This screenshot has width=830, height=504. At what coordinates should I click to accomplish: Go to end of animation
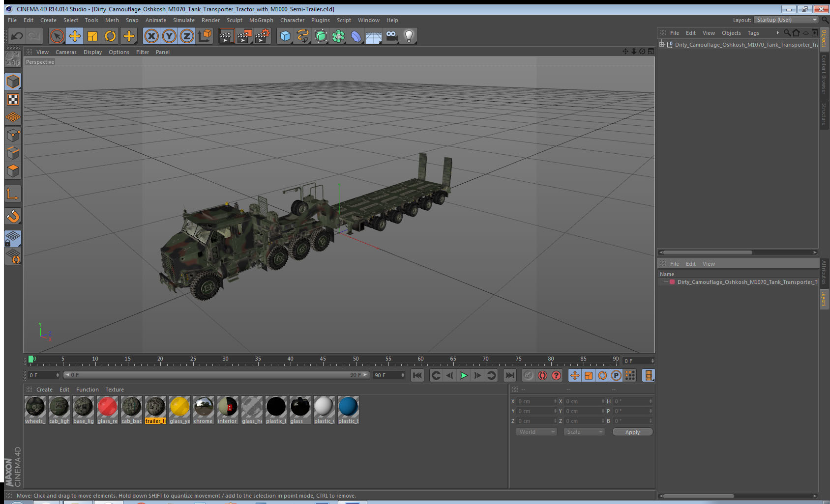click(510, 375)
